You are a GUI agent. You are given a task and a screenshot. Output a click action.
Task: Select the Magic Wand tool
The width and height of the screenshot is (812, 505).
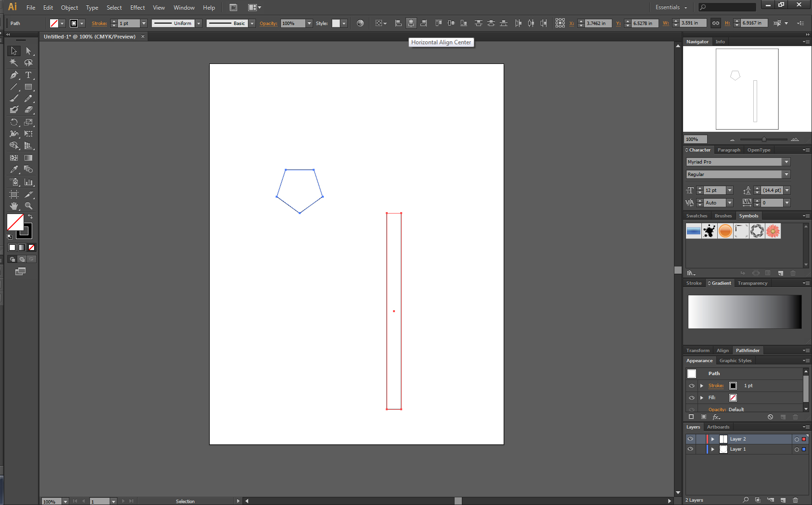point(13,63)
